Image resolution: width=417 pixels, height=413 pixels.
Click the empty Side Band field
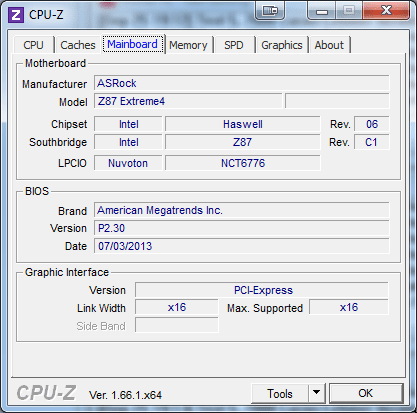177,325
